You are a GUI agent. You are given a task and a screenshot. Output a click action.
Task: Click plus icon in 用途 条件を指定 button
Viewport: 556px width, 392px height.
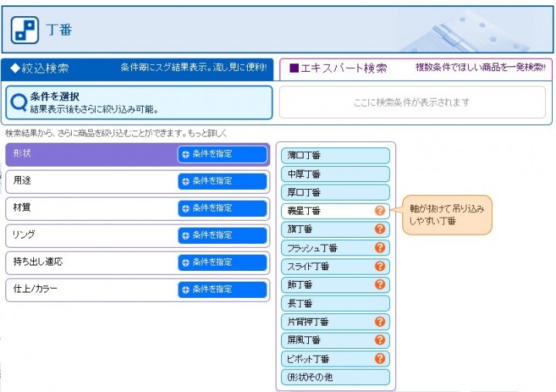(x=185, y=181)
